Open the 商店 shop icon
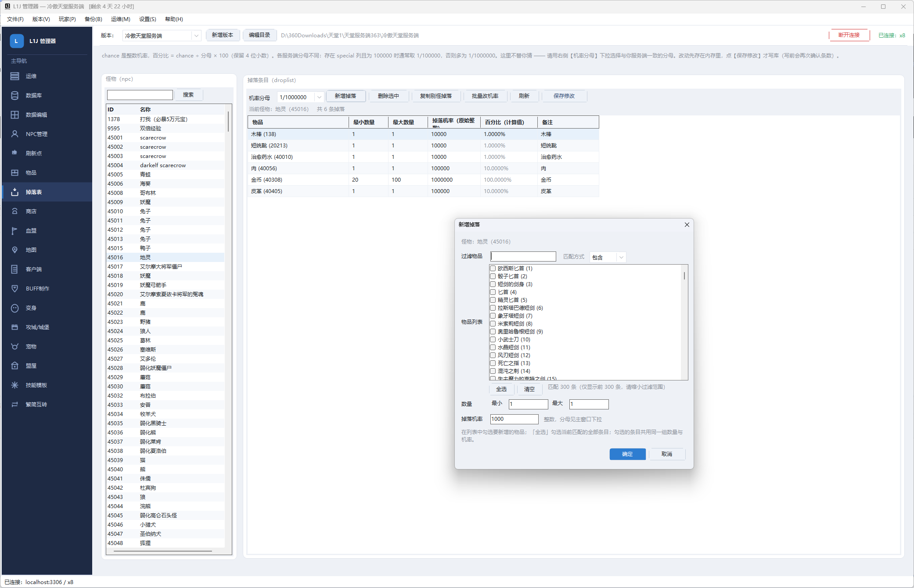The height and width of the screenshot is (588, 914). (x=15, y=212)
